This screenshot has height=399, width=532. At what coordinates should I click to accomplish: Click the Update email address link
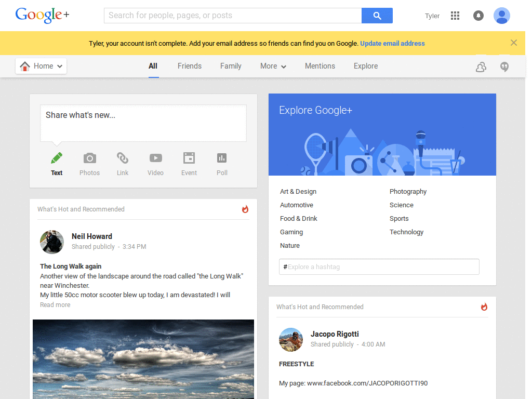click(392, 44)
